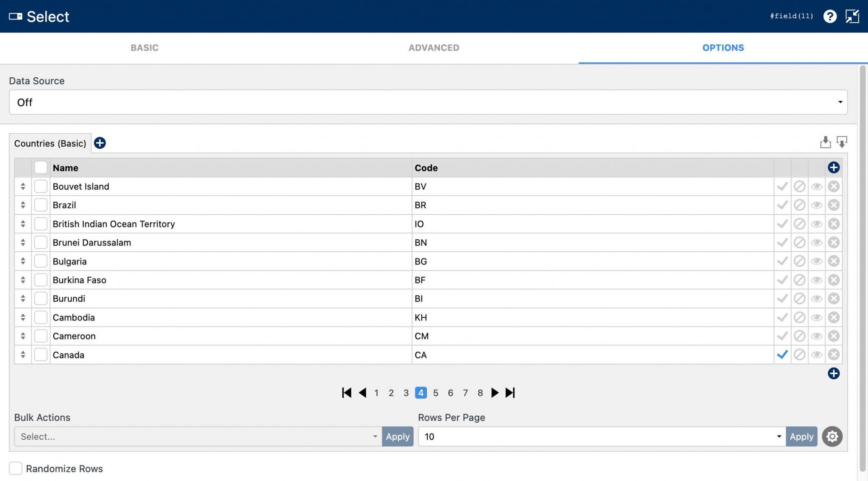868x481 pixels.
Task: Disable the Canada option
Action: coord(799,355)
